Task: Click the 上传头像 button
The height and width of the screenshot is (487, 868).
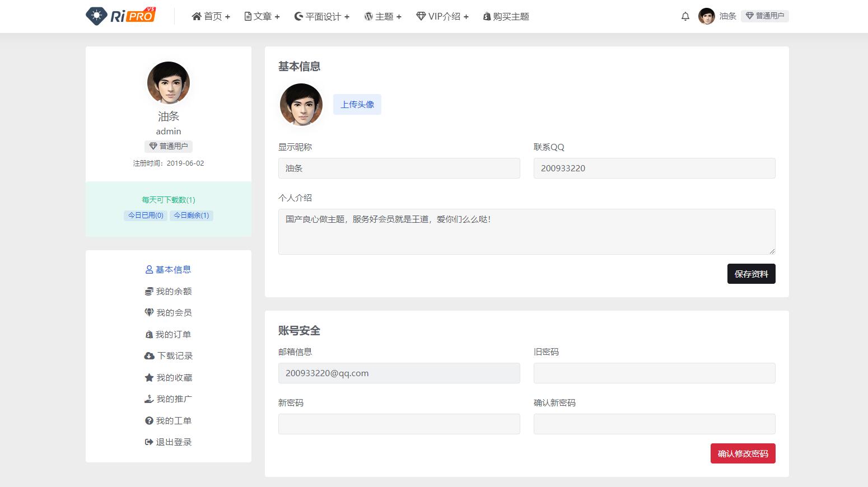Action: pyautogui.click(x=357, y=105)
